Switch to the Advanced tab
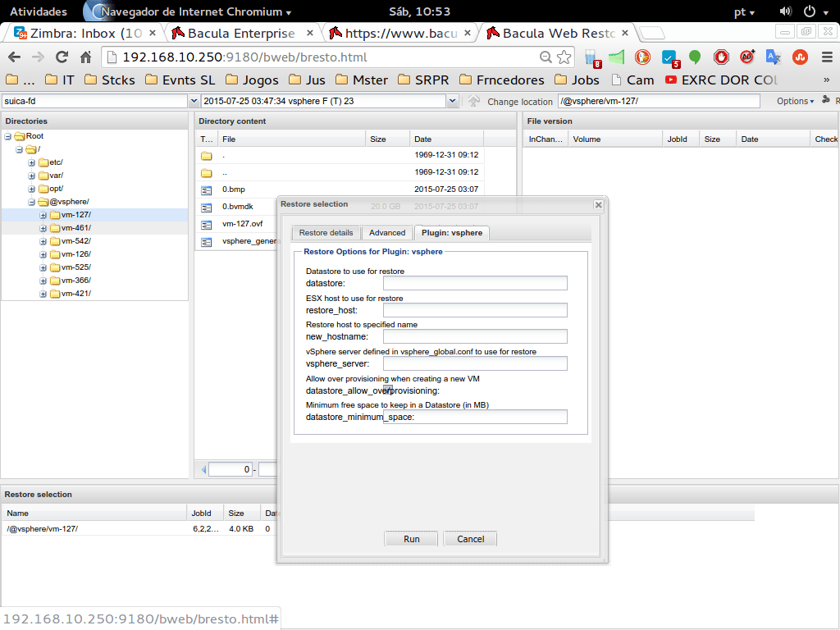This screenshot has height=630, width=840. pyautogui.click(x=387, y=232)
